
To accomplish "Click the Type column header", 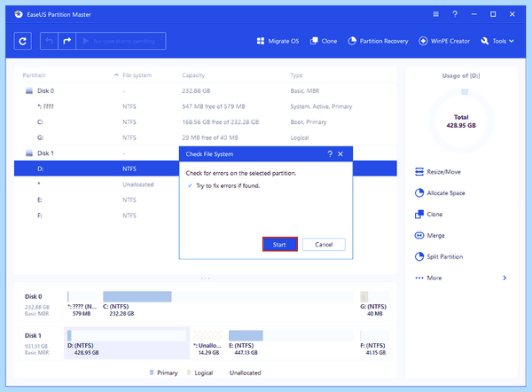I will [x=296, y=75].
